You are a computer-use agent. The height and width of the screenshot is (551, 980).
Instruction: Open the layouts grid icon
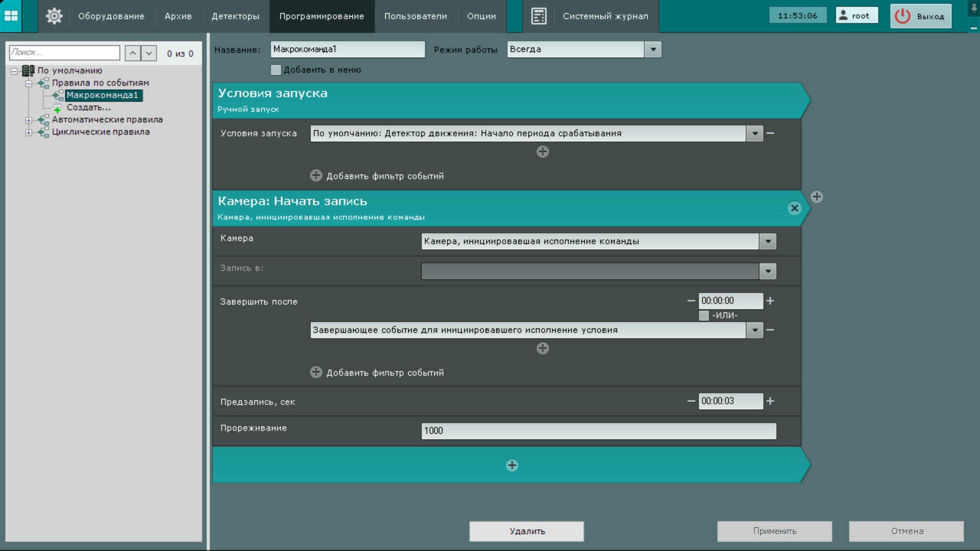pyautogui.click(x=11, y=16)
